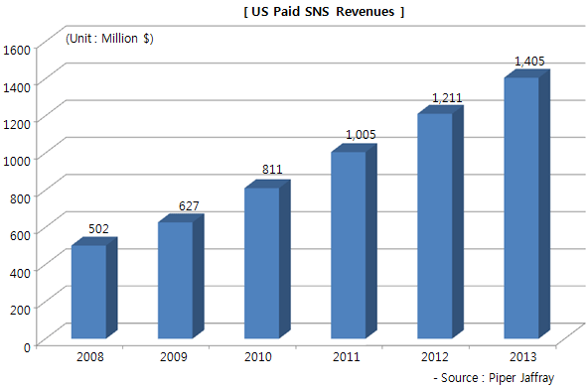The width and height of the screenshot is (588, 388).
Task: Click the 2010 bar labeled 811
Action: (x=267, y=259)
